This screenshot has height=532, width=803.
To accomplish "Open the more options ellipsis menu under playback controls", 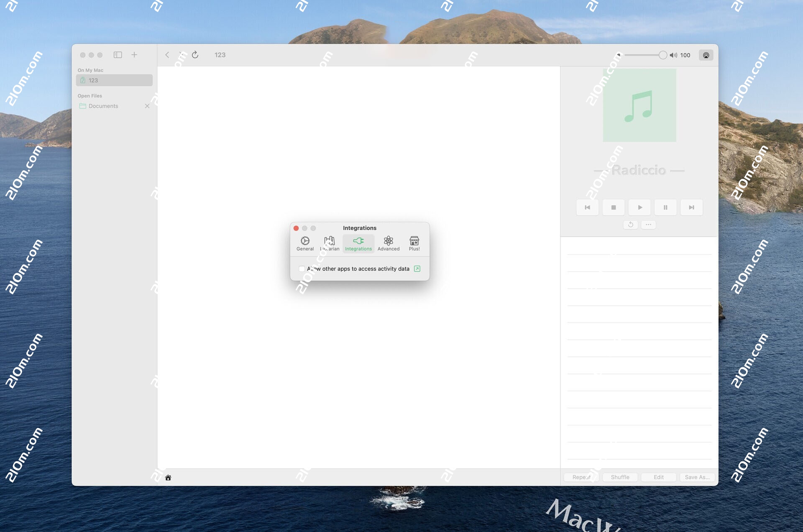I will pos(648,225).
